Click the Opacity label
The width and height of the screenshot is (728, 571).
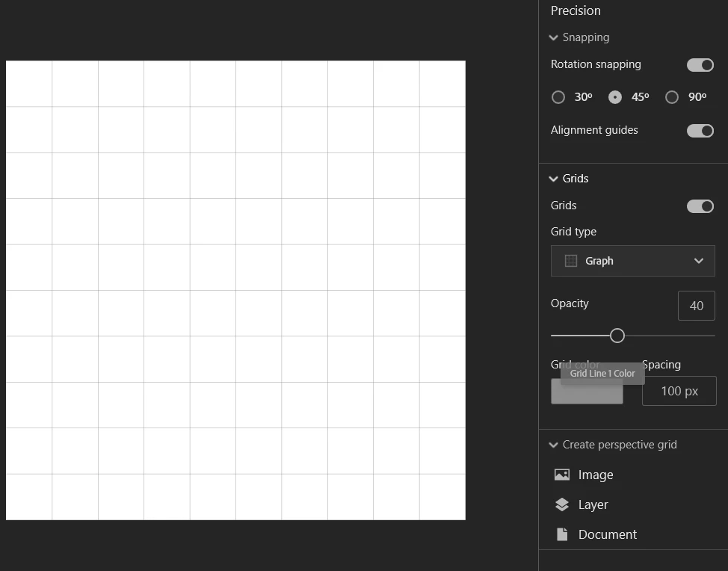[x=570, y=303]
